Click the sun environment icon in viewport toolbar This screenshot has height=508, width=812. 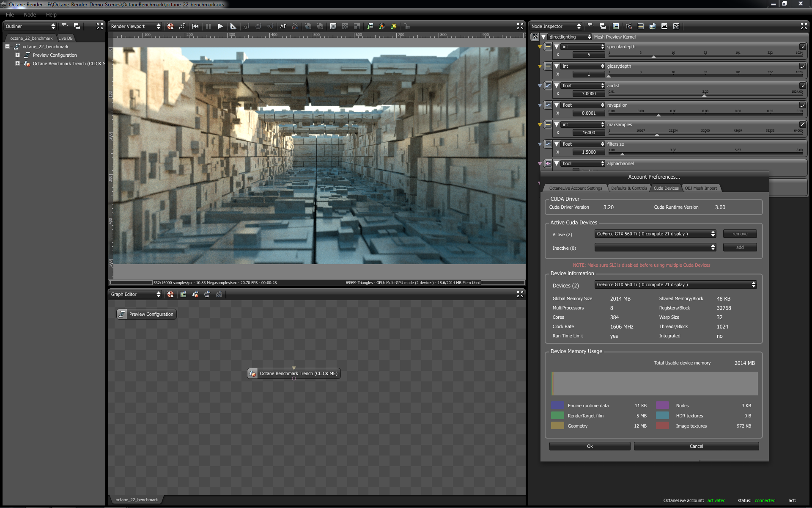[x=394, y=26]
